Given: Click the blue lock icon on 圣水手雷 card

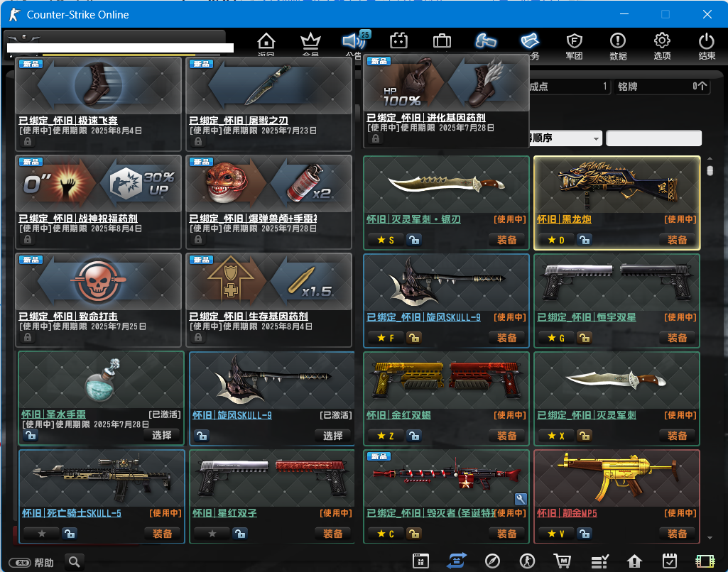Looking at the screenshot, I should coord(31,435).
